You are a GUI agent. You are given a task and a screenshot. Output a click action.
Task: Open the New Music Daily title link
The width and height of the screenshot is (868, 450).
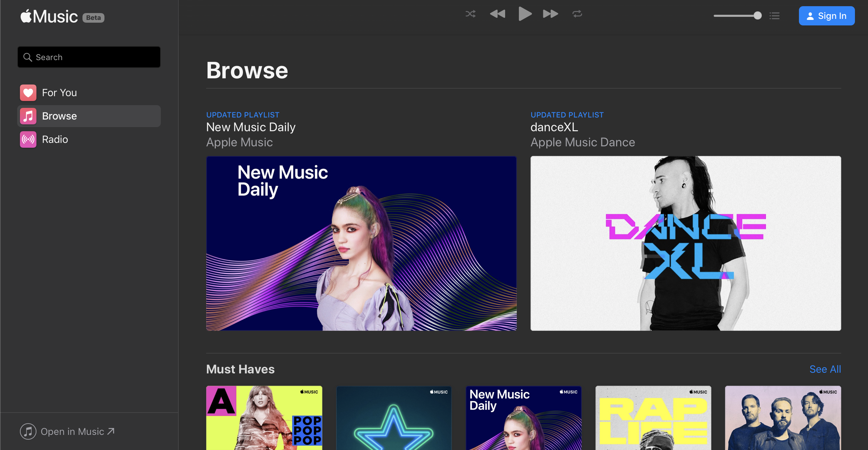click(x=251, y=127)
